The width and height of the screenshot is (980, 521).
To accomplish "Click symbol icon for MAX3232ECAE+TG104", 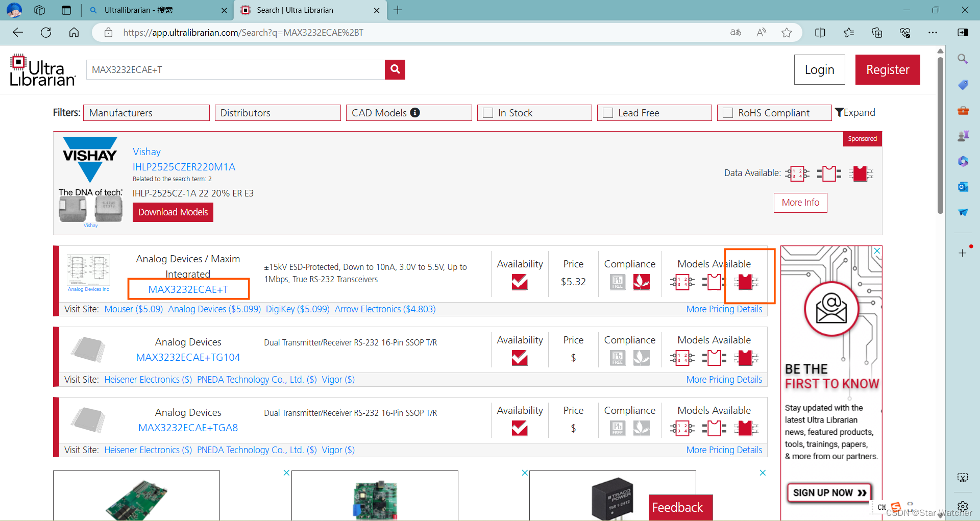I will tap(682, 358).
